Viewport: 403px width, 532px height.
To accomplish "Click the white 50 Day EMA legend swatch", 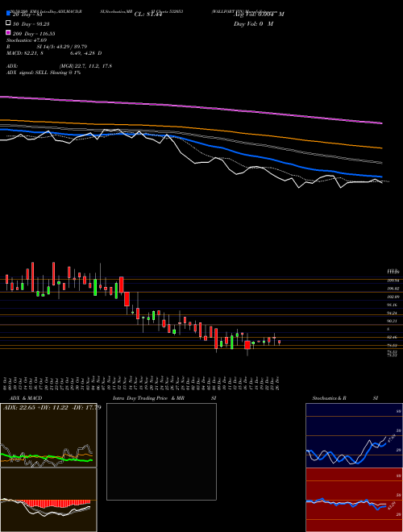I will 8,23.
